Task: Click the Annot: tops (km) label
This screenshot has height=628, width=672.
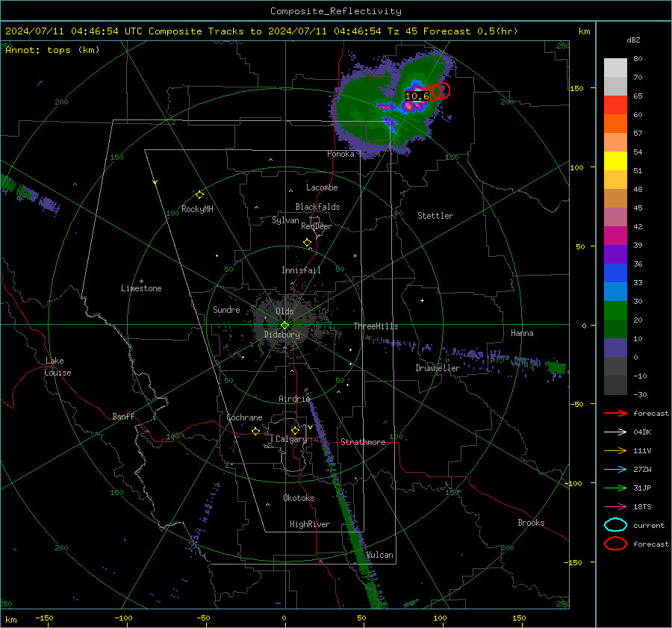Action: (52, 50)
